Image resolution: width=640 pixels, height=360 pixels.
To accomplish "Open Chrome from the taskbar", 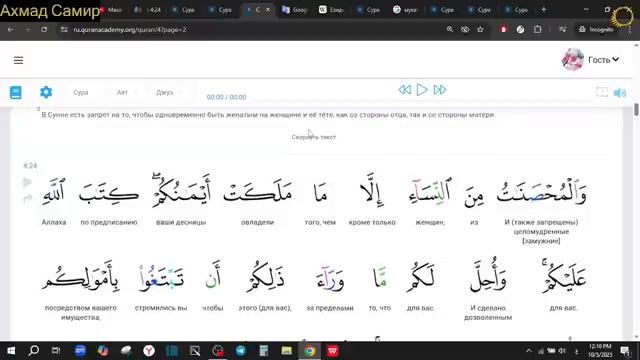I will (x=310, y=351).
